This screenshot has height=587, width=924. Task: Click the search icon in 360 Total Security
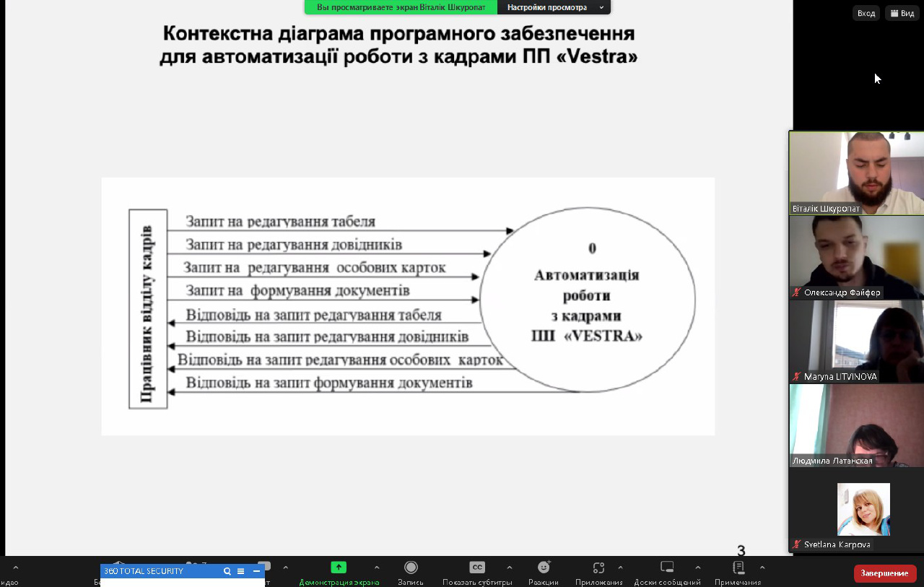coord(227,571)
